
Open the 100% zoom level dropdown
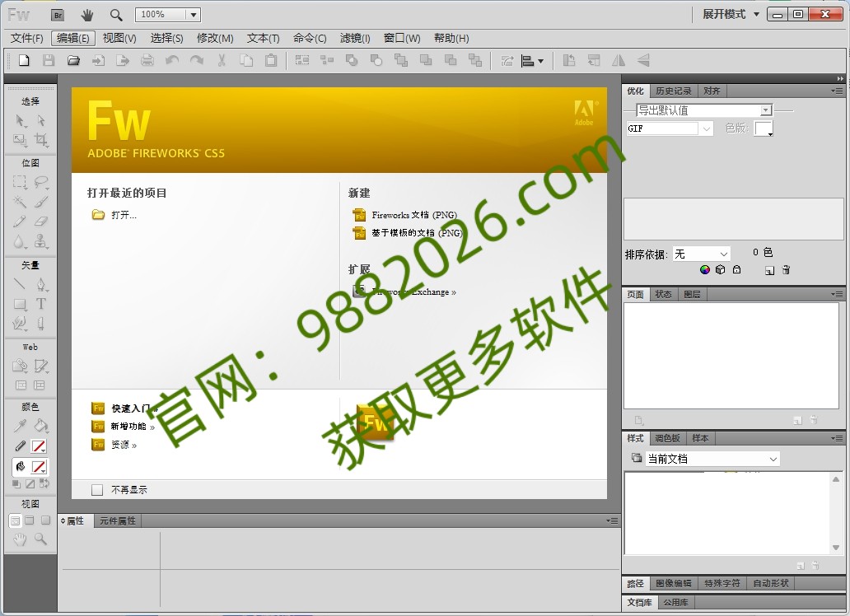click(x=194, y=15)
